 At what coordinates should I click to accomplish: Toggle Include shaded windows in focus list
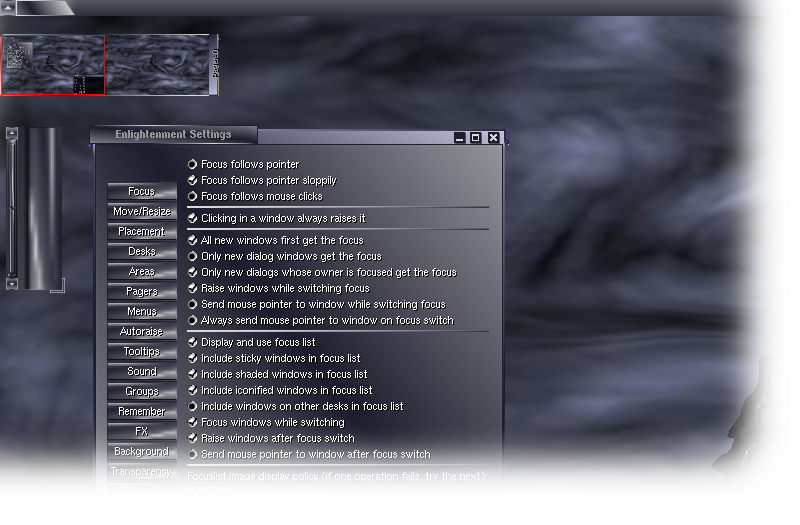point(192,374)
